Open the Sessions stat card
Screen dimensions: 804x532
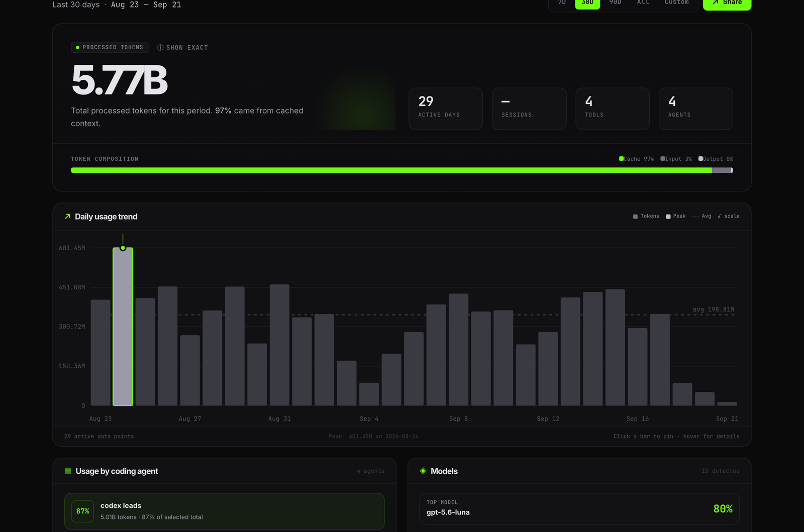tap(529, 109)
